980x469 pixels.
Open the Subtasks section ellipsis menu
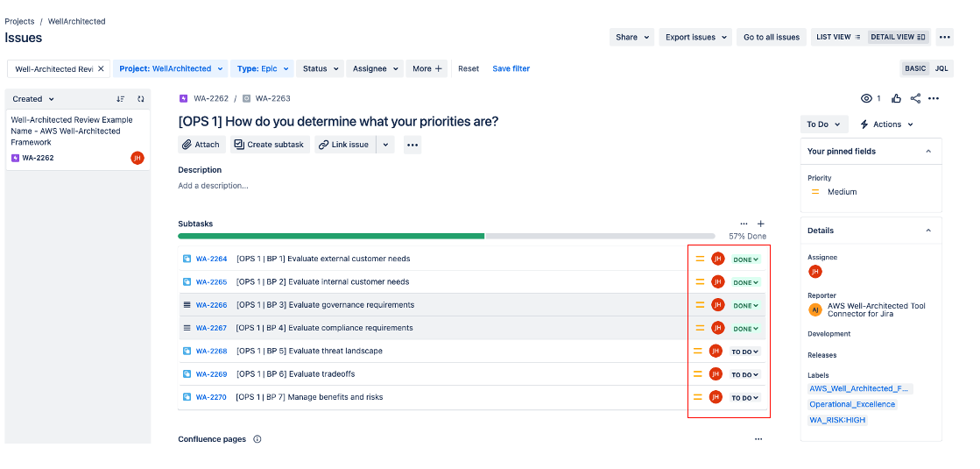pyautogui.click(x=744, y=224)
